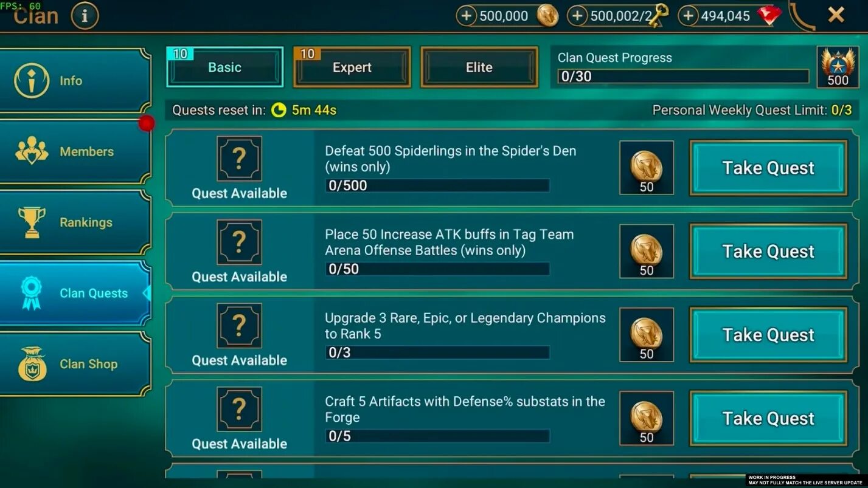Tap the Spiderlings quest question mark icon
The width and height of the screenshot is (868, 488).
(x=239, y=159)
